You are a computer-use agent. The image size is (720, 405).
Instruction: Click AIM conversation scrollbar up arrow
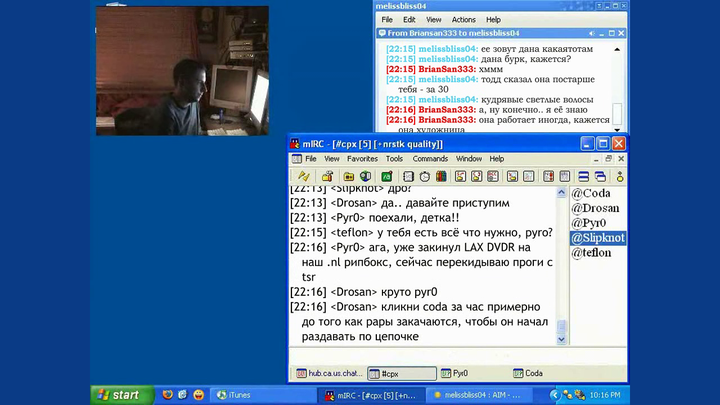coord(617,49)
